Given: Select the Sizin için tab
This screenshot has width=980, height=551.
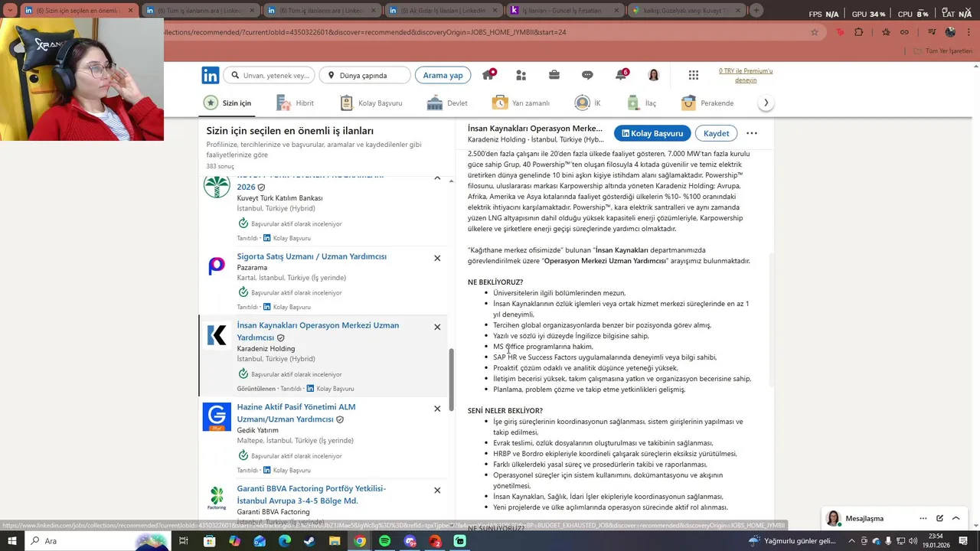Looking at the screenshot, I should 227,103.
